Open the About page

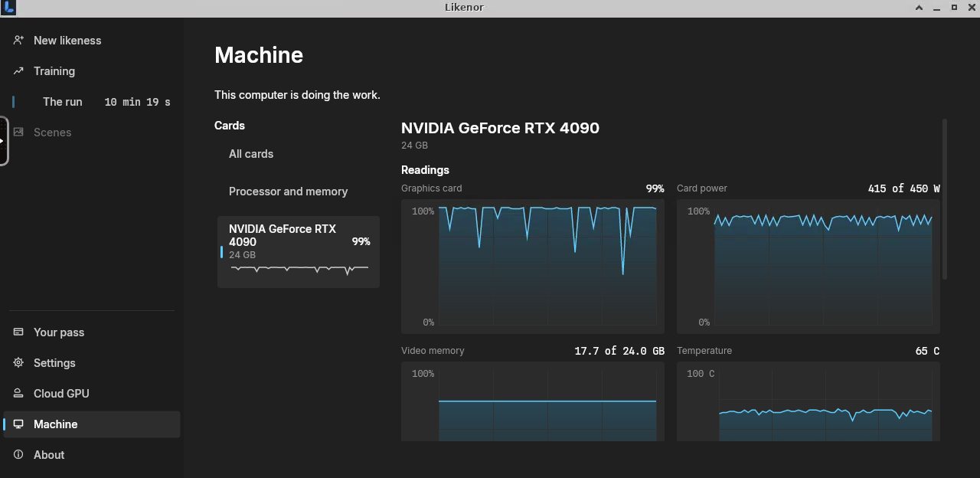[92, 455]
